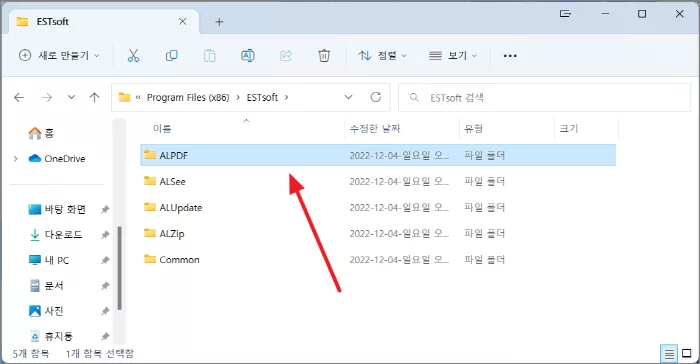Expand the OneDrive tree node

tap(16, 159)
